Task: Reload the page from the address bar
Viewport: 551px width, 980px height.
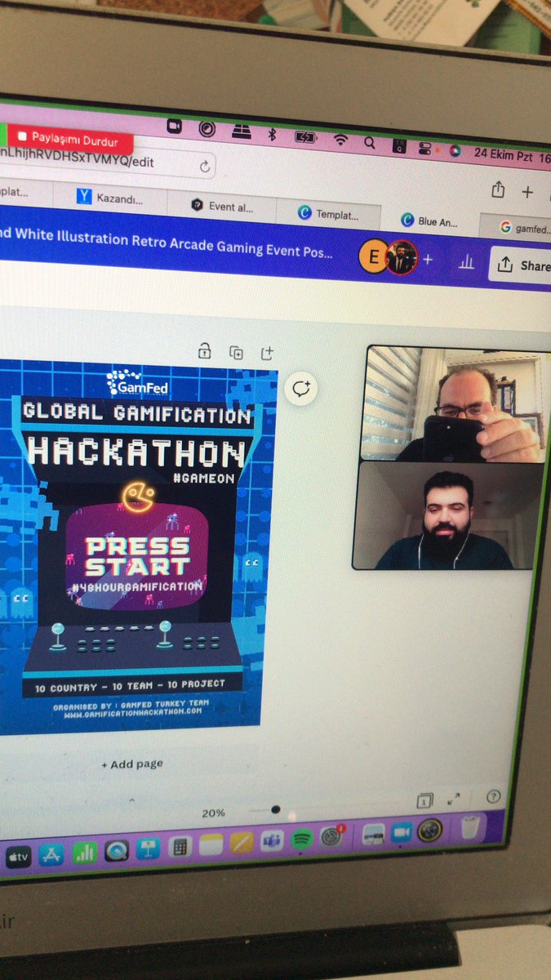Action: point(205,166)
